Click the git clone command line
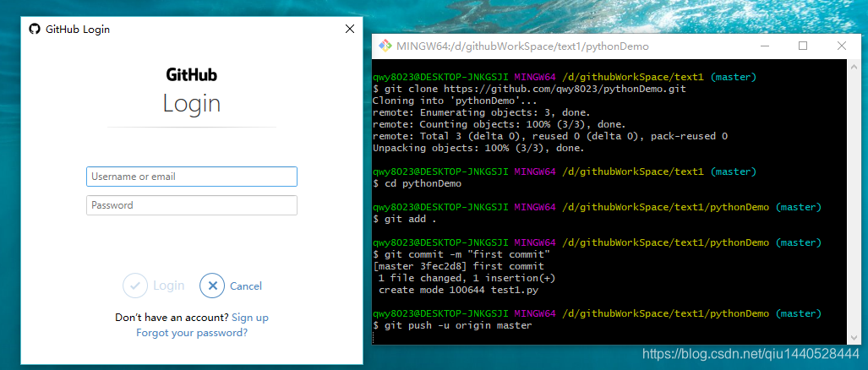This screenshot has height=370, width=868. point(529,89)
